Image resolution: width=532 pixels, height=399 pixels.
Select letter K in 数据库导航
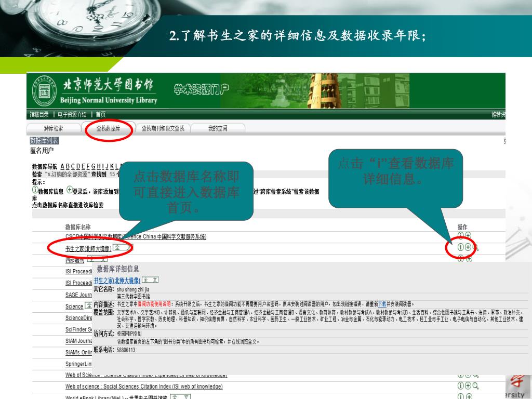112,166
